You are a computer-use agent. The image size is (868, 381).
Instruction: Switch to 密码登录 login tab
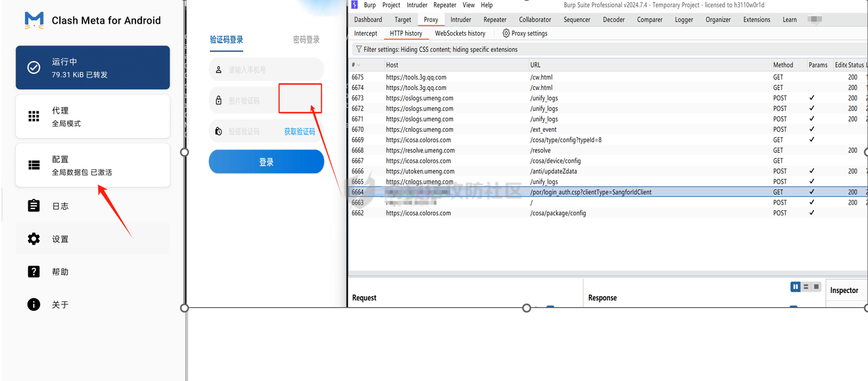point(306,40)
